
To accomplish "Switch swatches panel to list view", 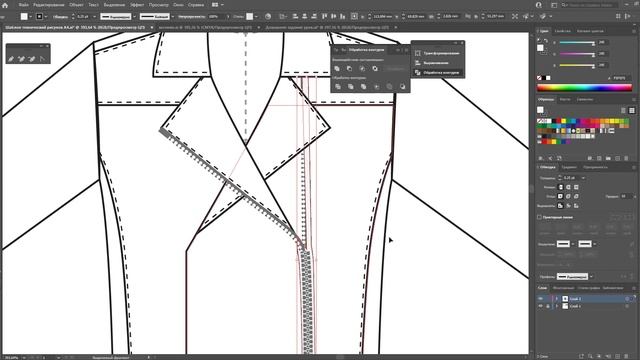I will click(x=623, y=110).
